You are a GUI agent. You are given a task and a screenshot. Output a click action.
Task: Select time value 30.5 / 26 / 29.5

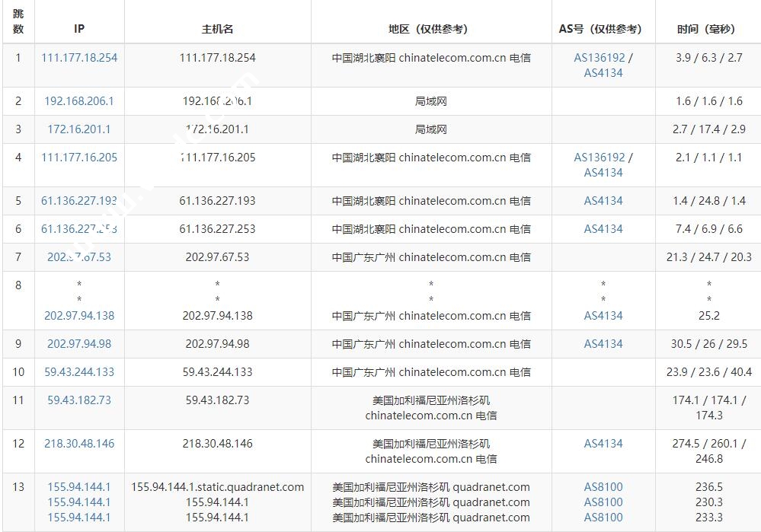709,344
